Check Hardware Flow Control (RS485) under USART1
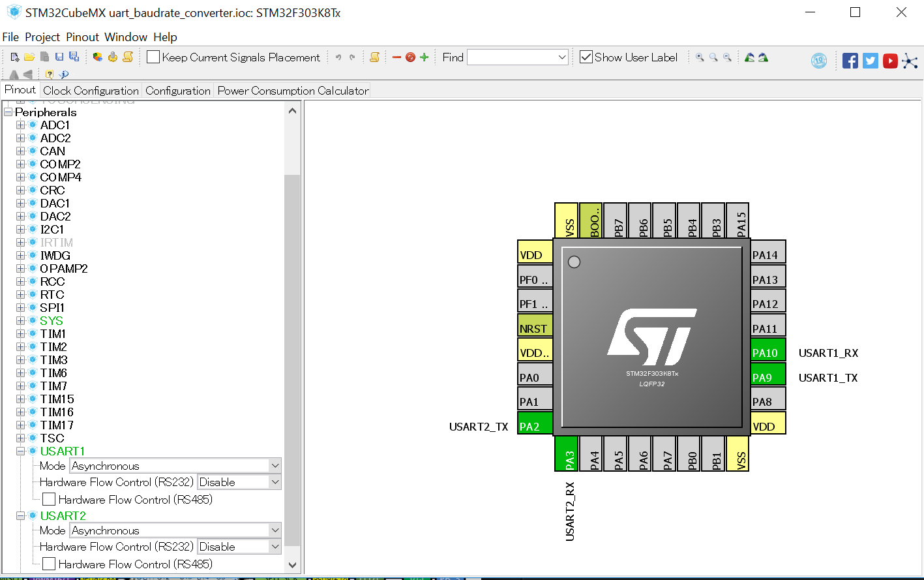This screenshot has width=924, height=580. [48, 499]
